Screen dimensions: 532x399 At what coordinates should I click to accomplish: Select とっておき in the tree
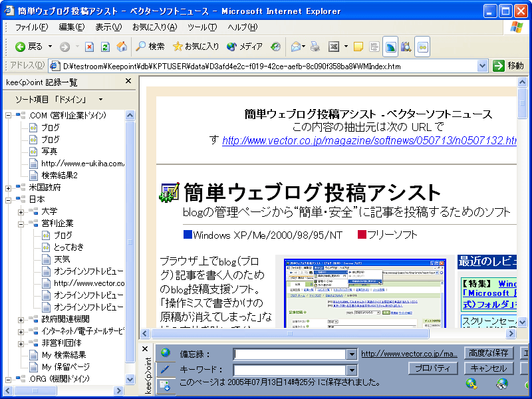[x=68, y=247]
